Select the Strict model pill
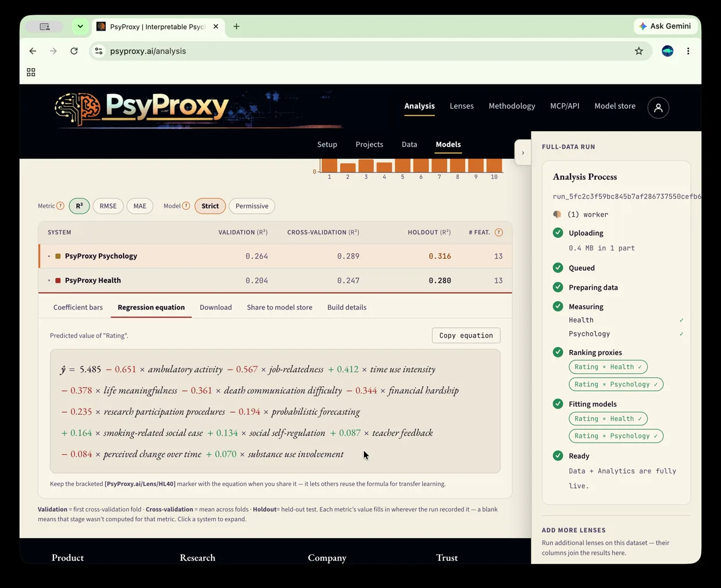This screenshot has width=721, height=588. click(210, 206)
